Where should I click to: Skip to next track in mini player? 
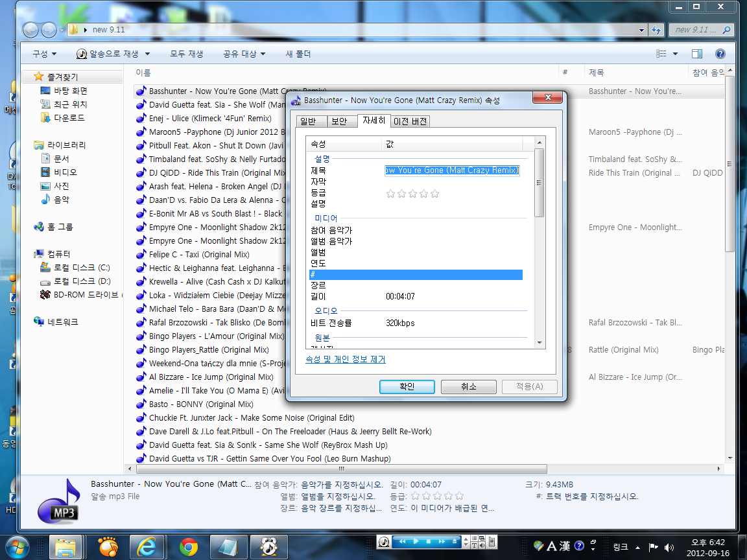[x=442, y=541]
